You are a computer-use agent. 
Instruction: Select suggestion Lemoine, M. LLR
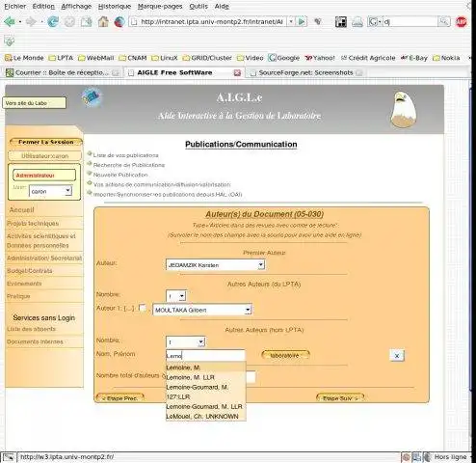pos(190,377)
